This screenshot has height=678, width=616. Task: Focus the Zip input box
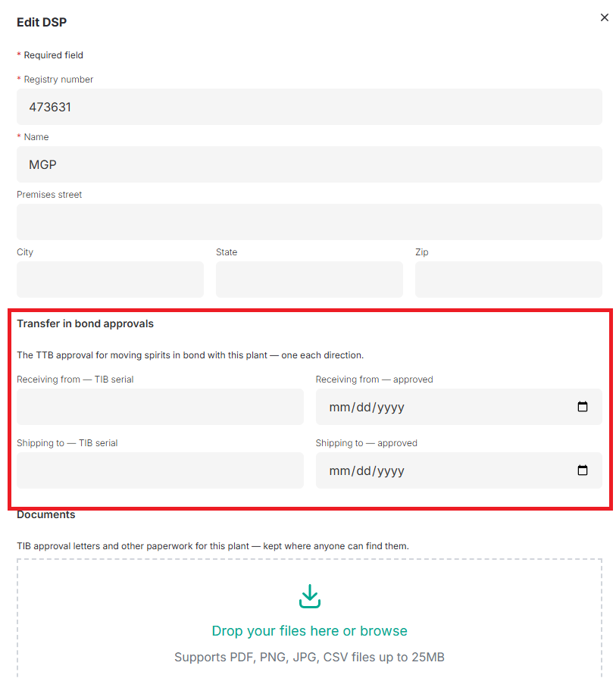click(508, 280)
